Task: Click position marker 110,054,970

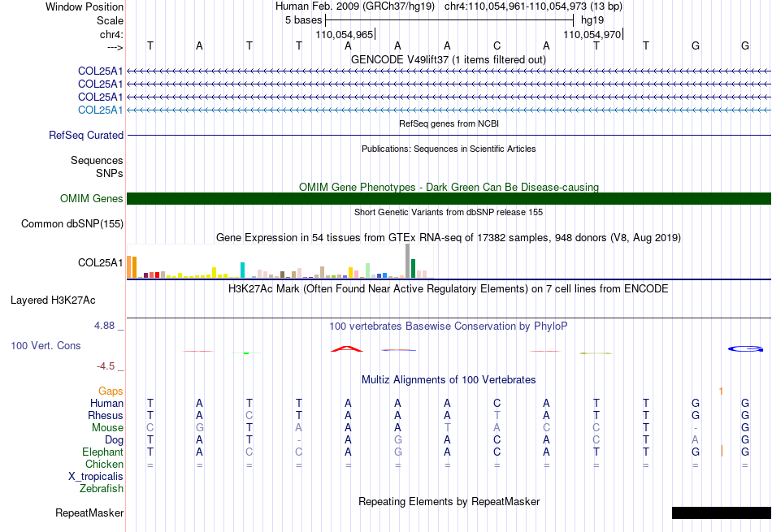Action: pos(592,34)
